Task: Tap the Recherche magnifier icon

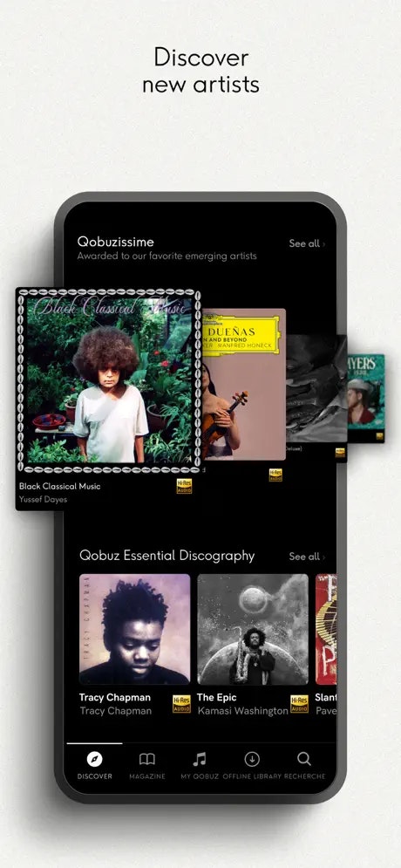Action: click(x=303, y=758)
